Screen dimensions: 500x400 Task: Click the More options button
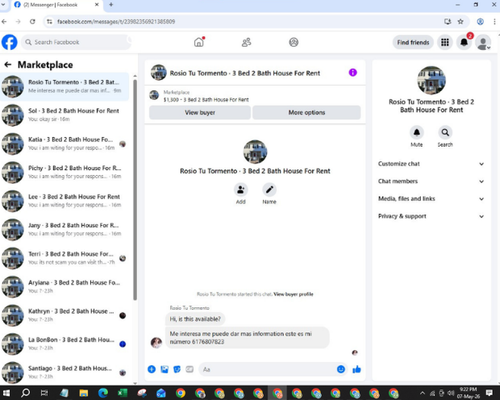pos(307,113)
